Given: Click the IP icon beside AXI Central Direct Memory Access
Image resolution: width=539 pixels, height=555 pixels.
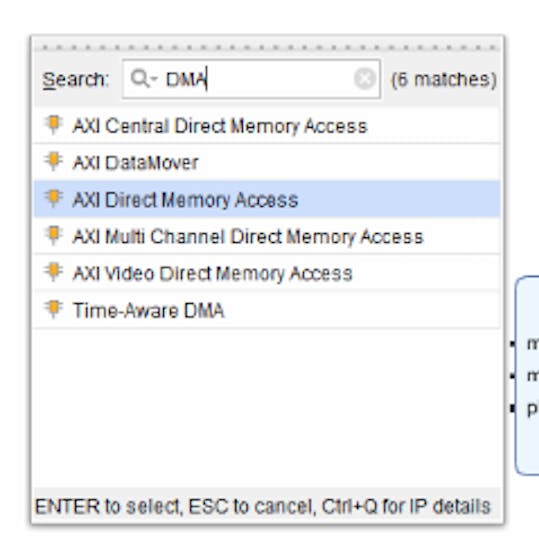Looking at the screenshot, I should pyautogui.click(x=53, y=125).
